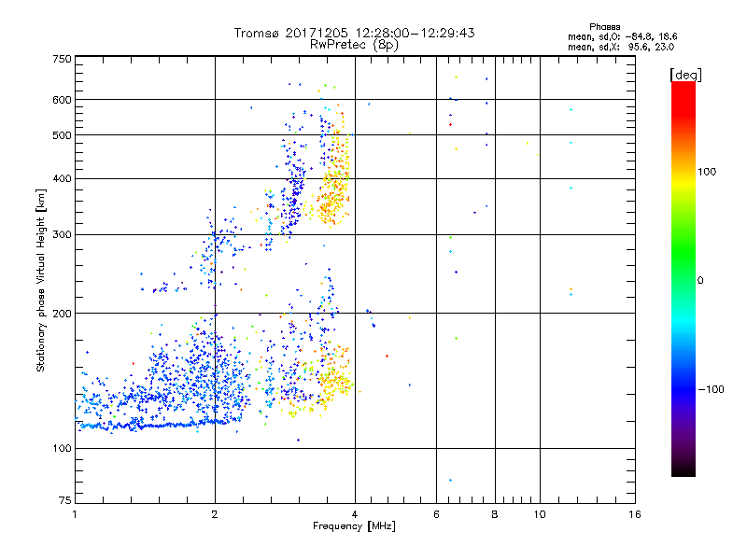
Task: Click the x-axis '8' label
Action: pyautogui.click(x=495, y=514)
